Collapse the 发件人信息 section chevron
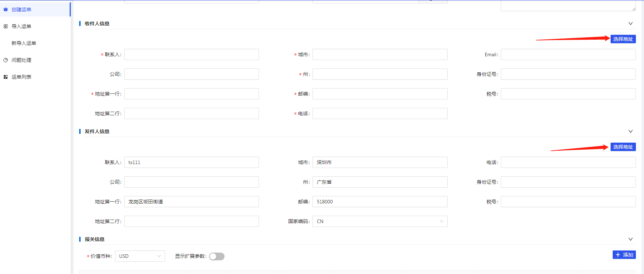Viewport: 644px width, 274px height. point(631,131)
